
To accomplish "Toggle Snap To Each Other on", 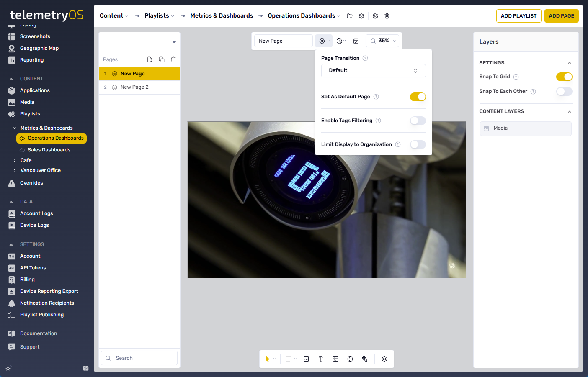I will (564, 91).
